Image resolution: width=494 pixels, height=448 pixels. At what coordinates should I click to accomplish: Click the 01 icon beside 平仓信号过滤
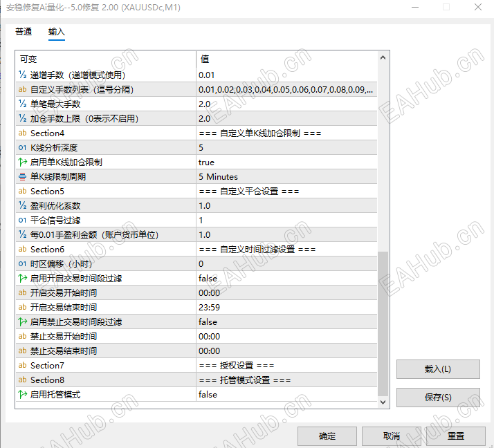click(22, 220)
